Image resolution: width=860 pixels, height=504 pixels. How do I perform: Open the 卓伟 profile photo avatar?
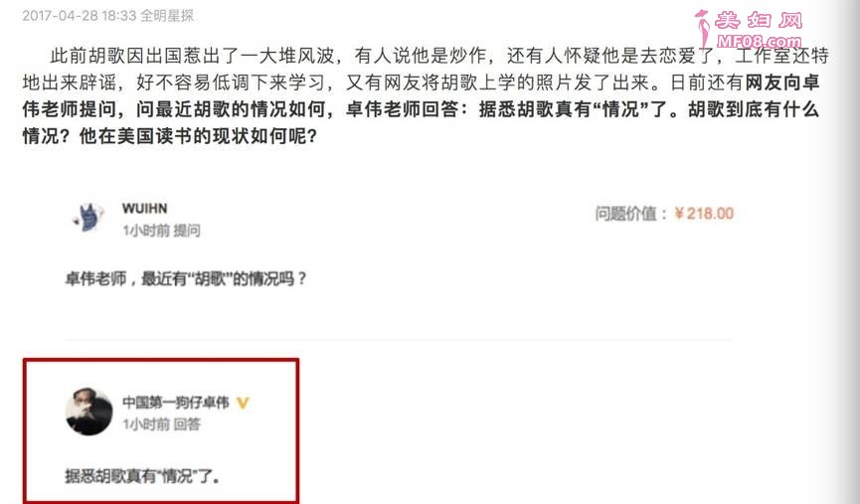(88, 412)
